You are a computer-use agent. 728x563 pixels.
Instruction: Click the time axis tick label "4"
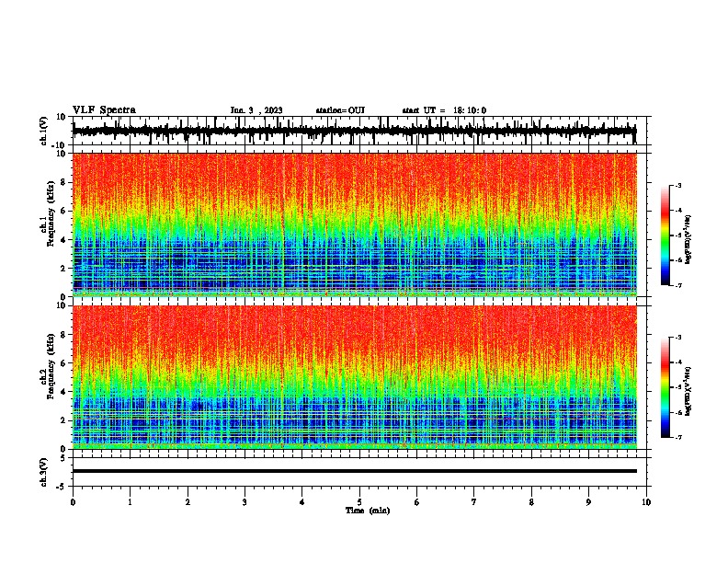tap(302, 502)
